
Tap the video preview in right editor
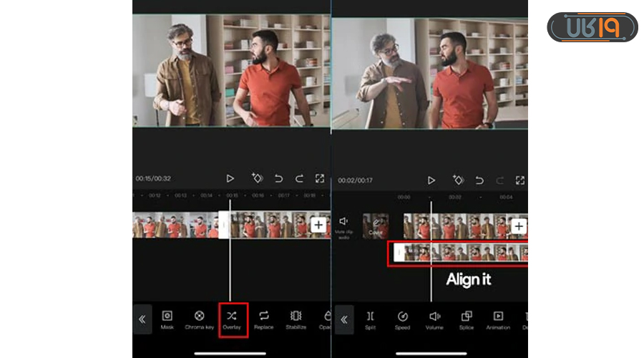(x=429, y=74)
